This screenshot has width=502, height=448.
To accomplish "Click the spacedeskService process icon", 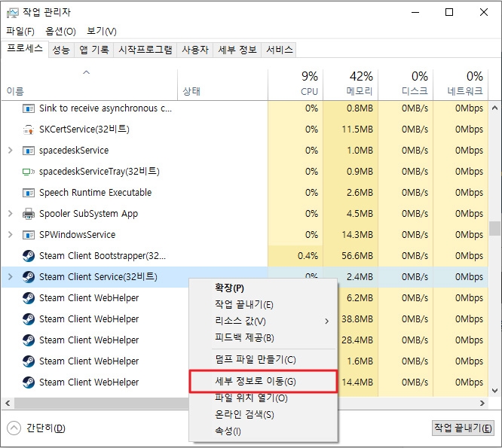I will click(29, 151).
